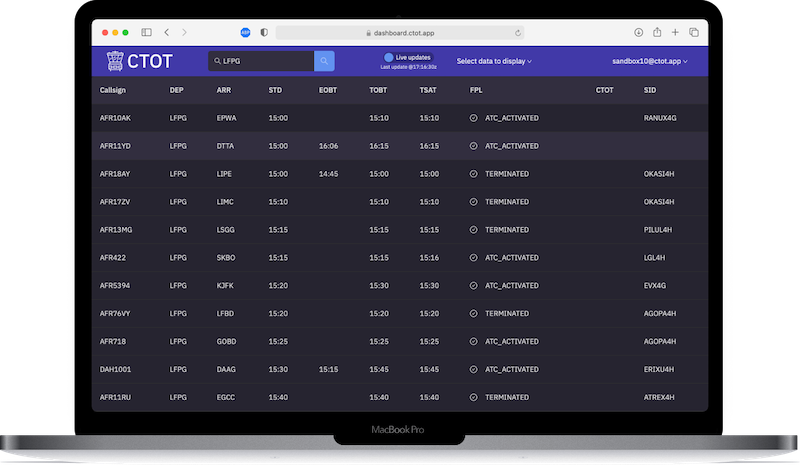
Task: Click the Safari downloads icon
Action: [639, 33]
